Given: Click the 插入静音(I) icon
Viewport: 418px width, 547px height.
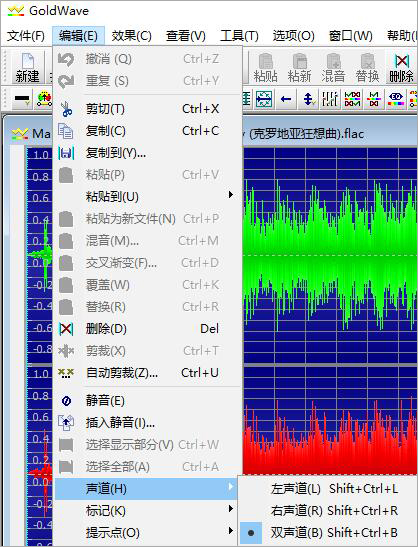Looking at the screenshot, I should pos(66,422).
